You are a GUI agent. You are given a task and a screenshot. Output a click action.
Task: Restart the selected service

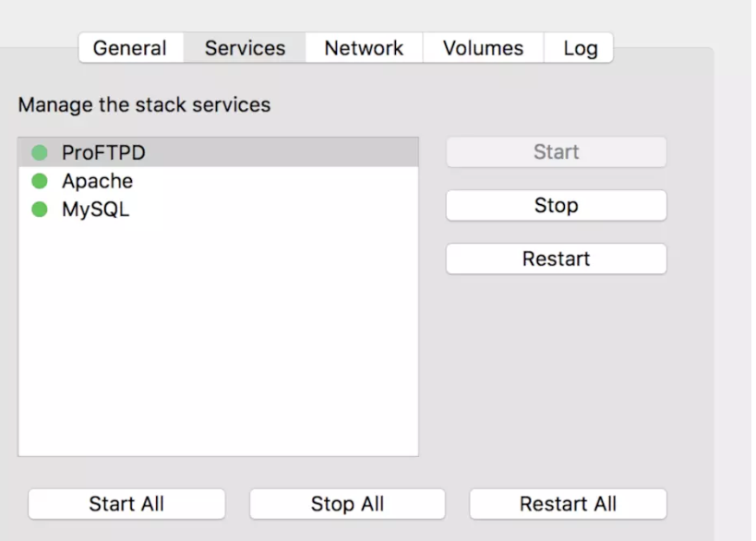tap(556, 259)
